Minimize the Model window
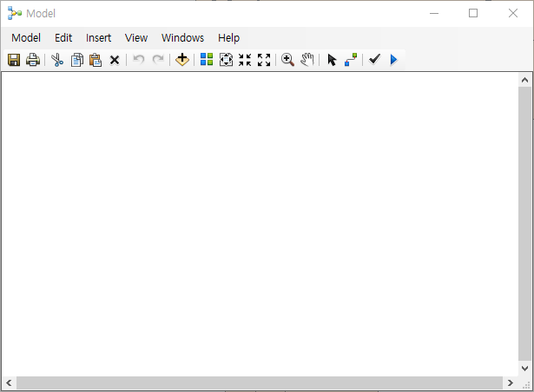The width and height of the screenshot is (534, 392). (x=434, y=13)
